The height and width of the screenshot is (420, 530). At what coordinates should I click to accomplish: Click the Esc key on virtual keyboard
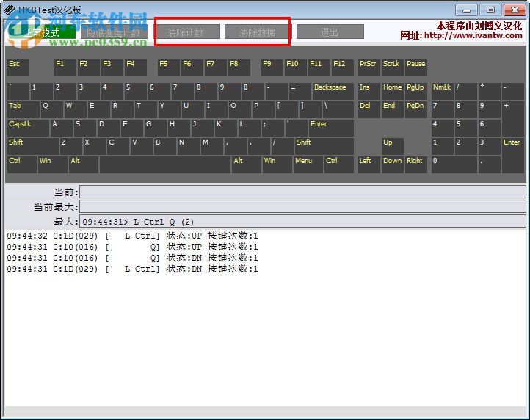(x=18, y=68)
